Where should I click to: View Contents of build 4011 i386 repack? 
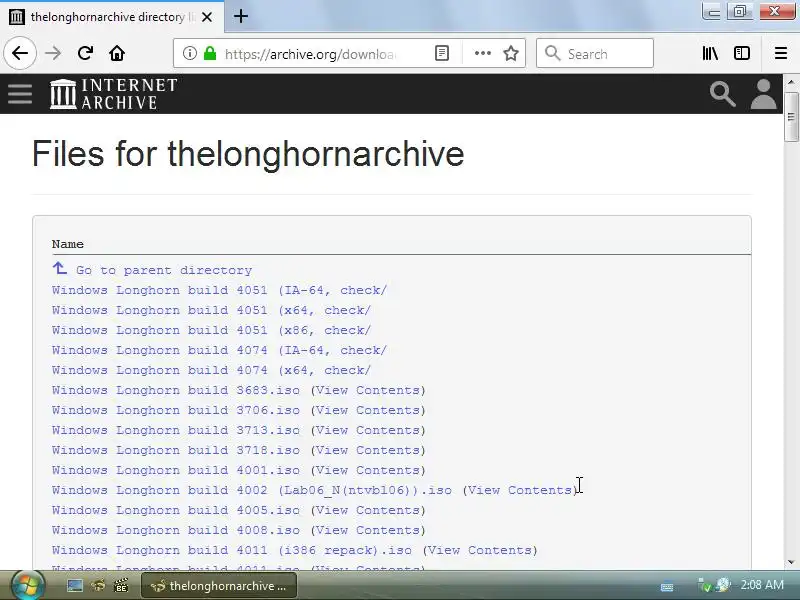(x=481, y=551)
